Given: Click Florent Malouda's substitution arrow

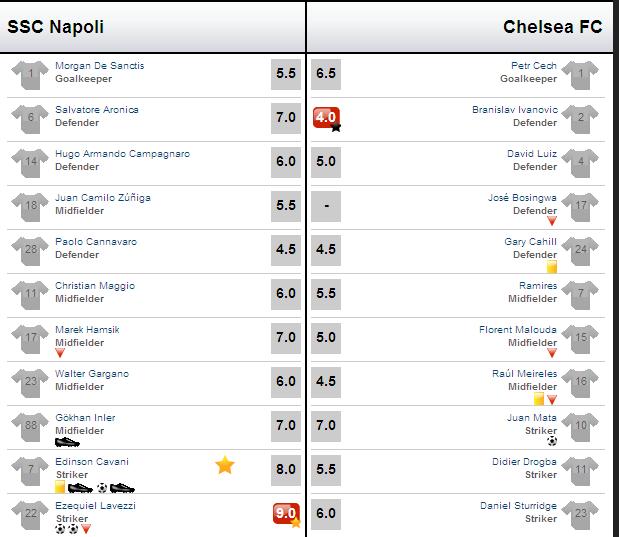Looking at the screenshot, I should point(552,353).
